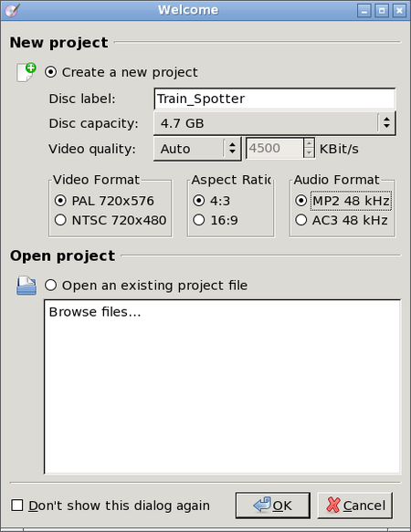
Task: Enable Don't show this dialog again
Action: [x=17, y=506]
